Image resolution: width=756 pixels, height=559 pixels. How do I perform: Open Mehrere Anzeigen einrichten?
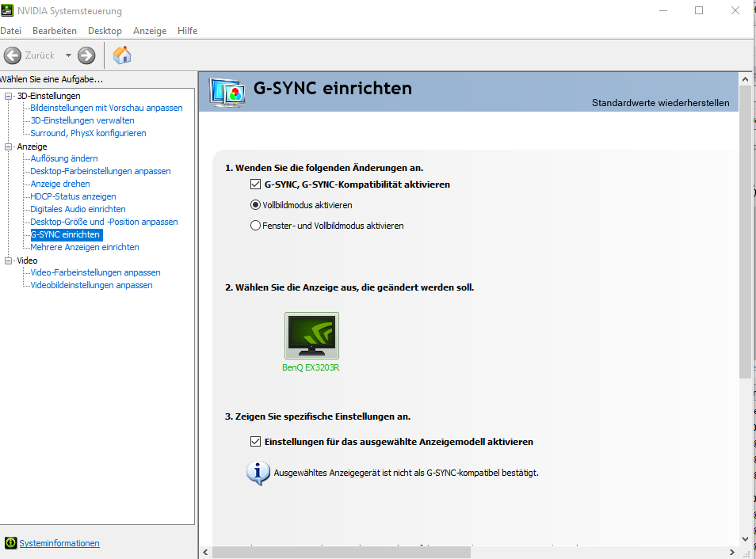[x=85, y=247]
